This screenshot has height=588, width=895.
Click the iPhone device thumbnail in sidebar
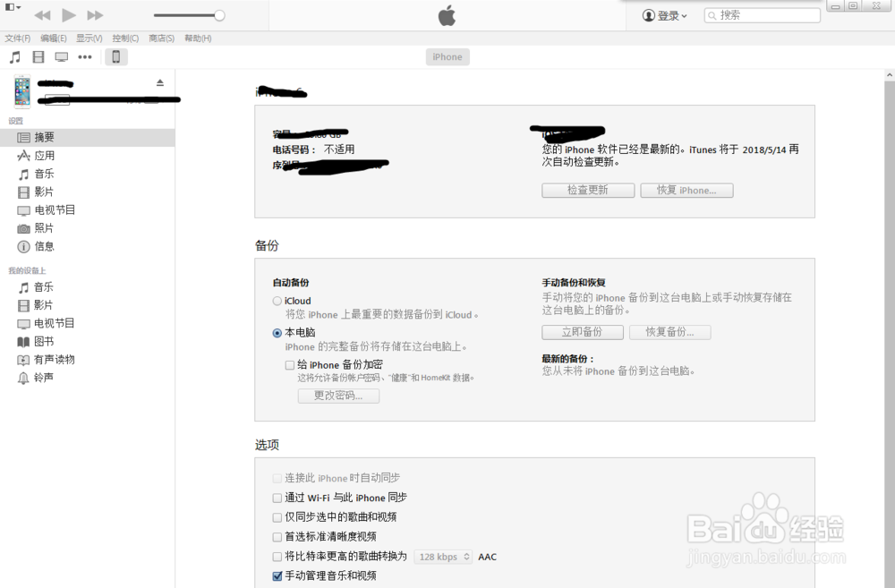click(22, 90)
